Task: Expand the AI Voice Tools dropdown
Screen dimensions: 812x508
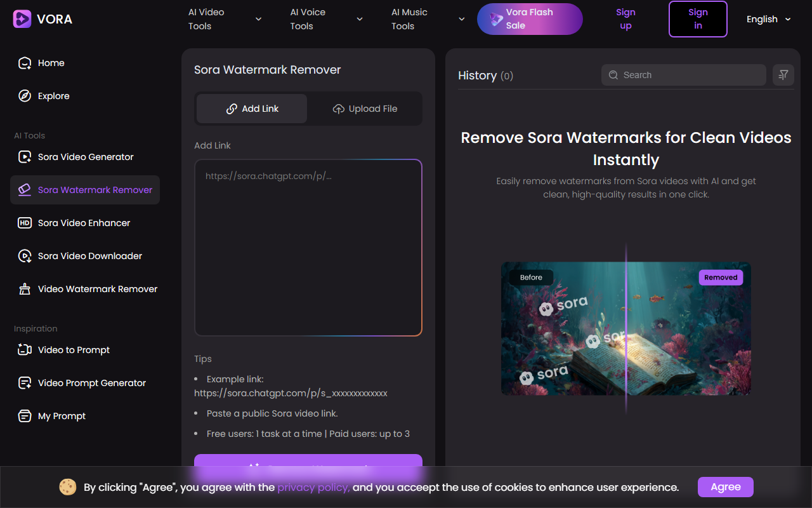Action: click(x=326, y=19)
